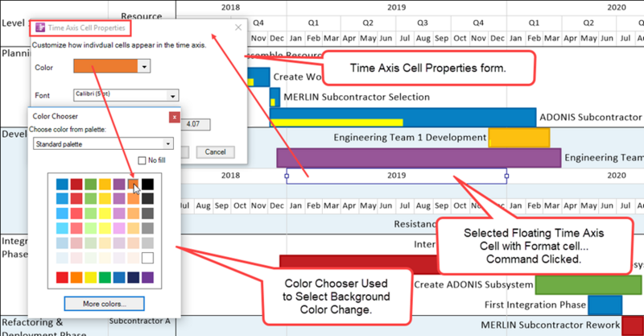Image resolution: width=644 pixels, height=336 pixels.
Task: Click the 4.07 value field
Action: (x=196, y=124)
